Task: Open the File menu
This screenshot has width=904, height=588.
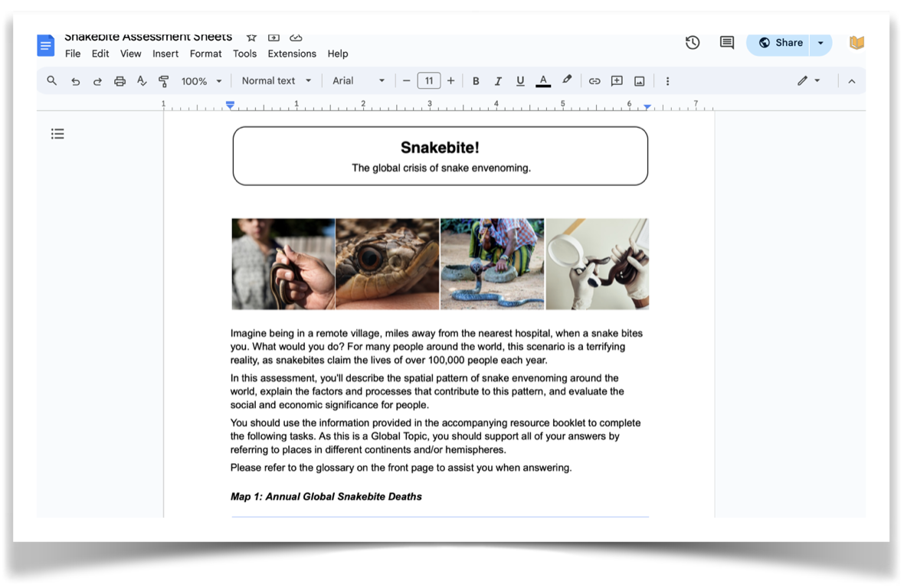Action: (73, 54)
